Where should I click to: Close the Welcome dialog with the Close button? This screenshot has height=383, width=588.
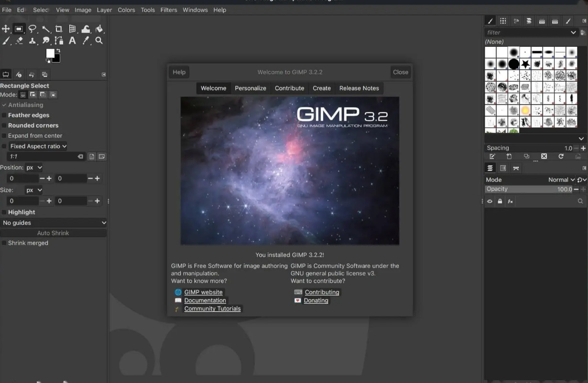tap(401, 72)
